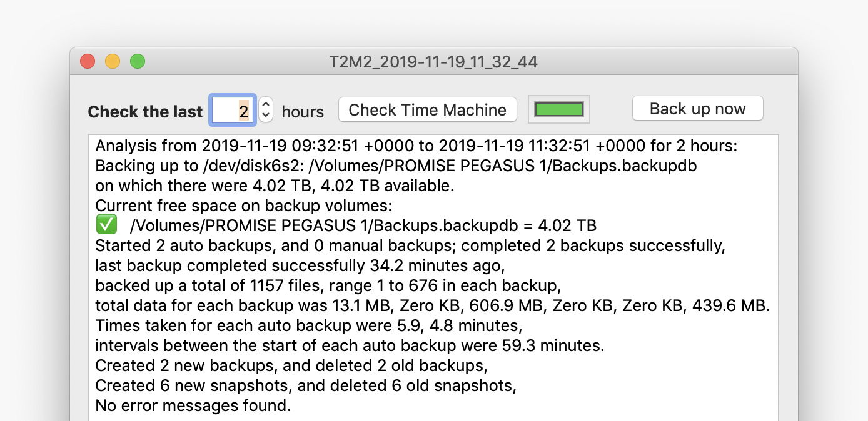Click the "Analysis from 2019-11-19" line
This screenshot has width=868, height=421.
click(416, 146)
